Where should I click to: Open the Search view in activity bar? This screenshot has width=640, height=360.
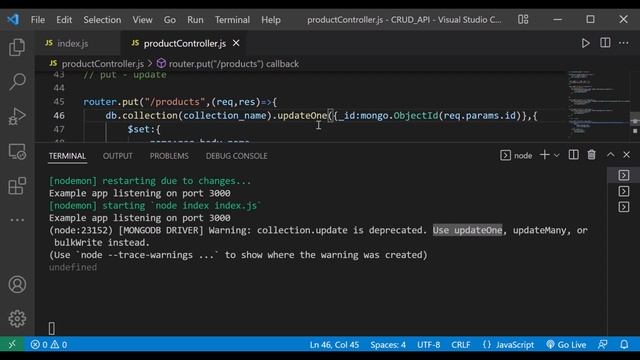click(17, 82)
